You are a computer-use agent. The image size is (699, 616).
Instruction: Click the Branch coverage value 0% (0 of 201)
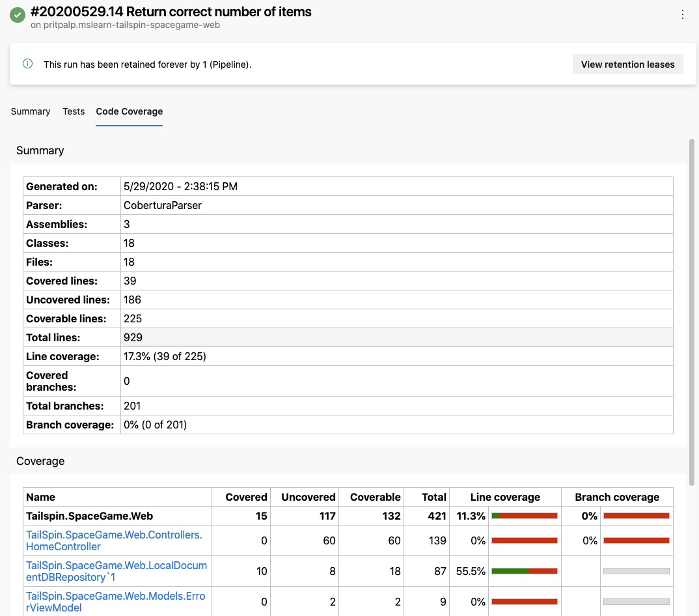pos(155,425)
